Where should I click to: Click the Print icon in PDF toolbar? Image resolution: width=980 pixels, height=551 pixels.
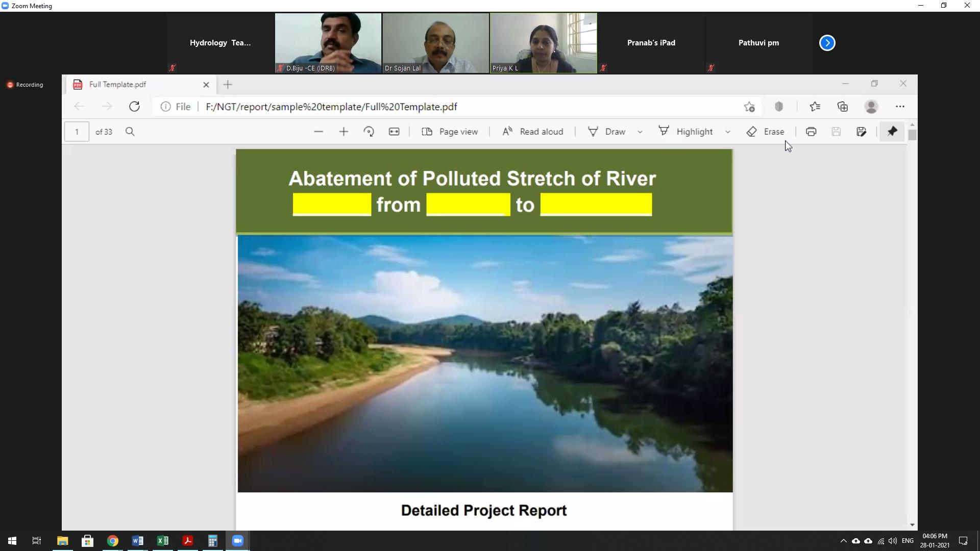point(811,132)
